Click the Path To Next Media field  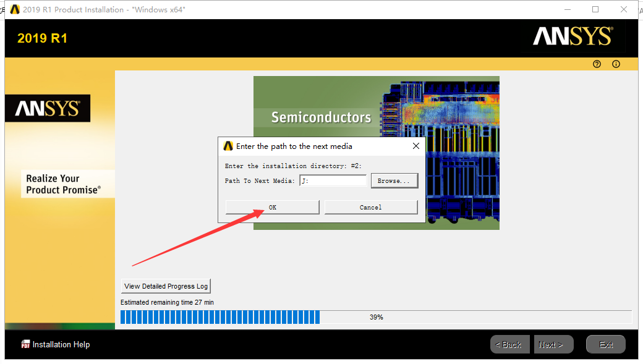[x=333, y=181]
